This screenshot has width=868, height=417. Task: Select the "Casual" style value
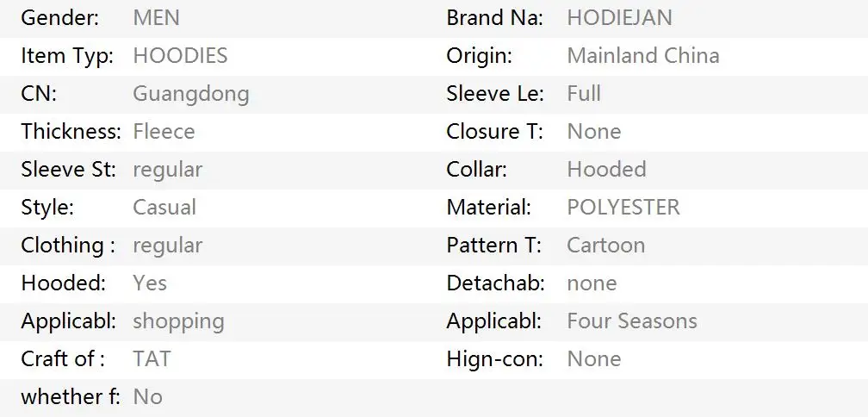(164, 208)
